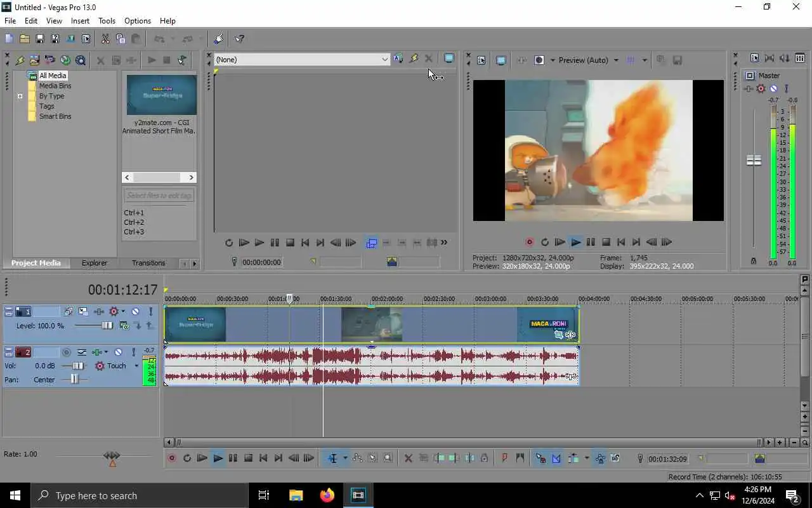Play from start in timeline transport

202,458
